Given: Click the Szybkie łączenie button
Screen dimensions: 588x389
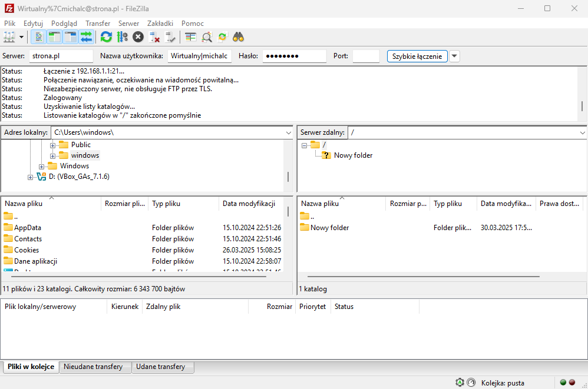Looking at the screenshot, I should pyautogui.click(x=417, y=56).
